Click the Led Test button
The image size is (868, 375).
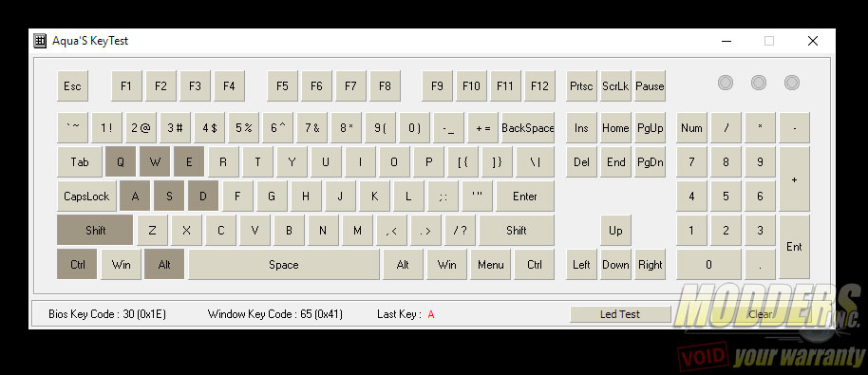point(620,314)
